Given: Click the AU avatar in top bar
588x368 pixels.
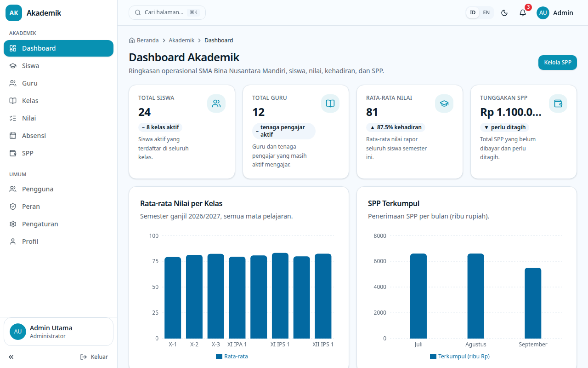Looking at the screenshot, I should click(x=543, y=13).
